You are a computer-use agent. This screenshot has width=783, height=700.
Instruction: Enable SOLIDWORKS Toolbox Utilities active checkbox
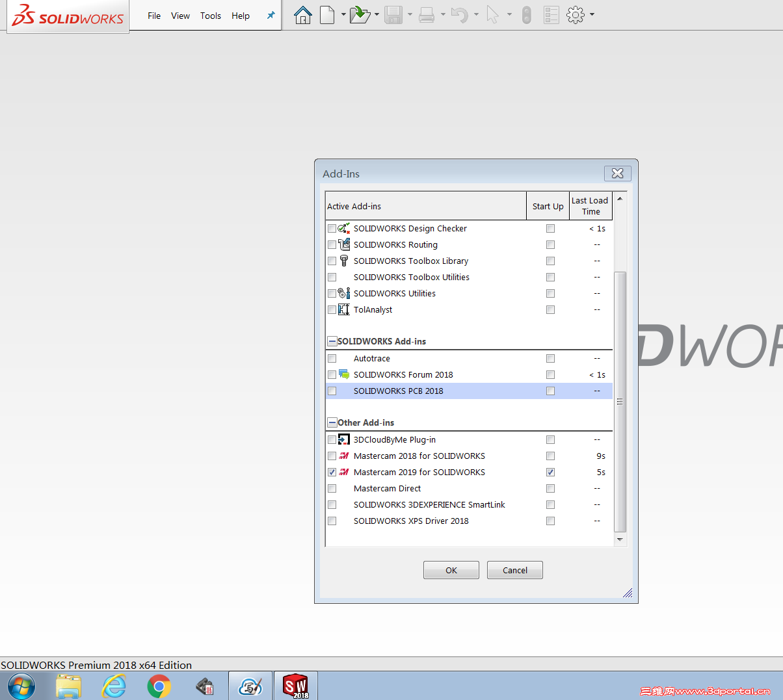tap(332, 278)
